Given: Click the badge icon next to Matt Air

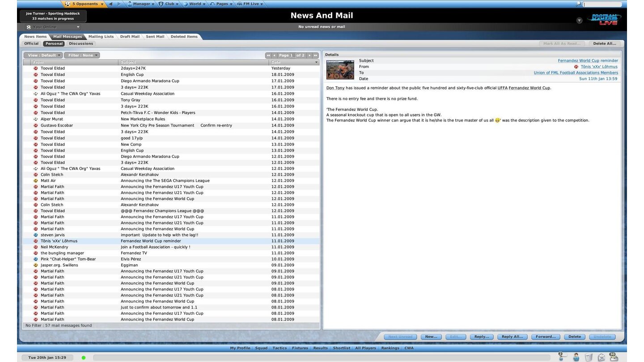Looking at the screenshot, I should tap(36, 181).
